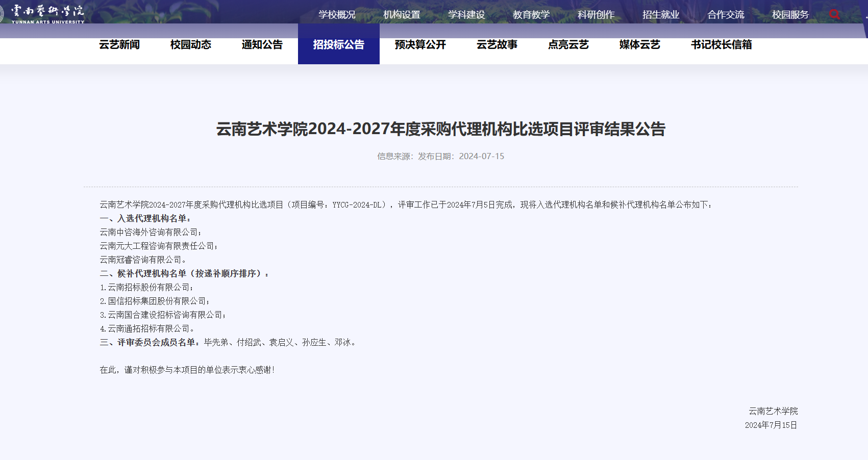Click the 云南艺术学院 signature
The image size is (868, 460).
coord(773,411)
